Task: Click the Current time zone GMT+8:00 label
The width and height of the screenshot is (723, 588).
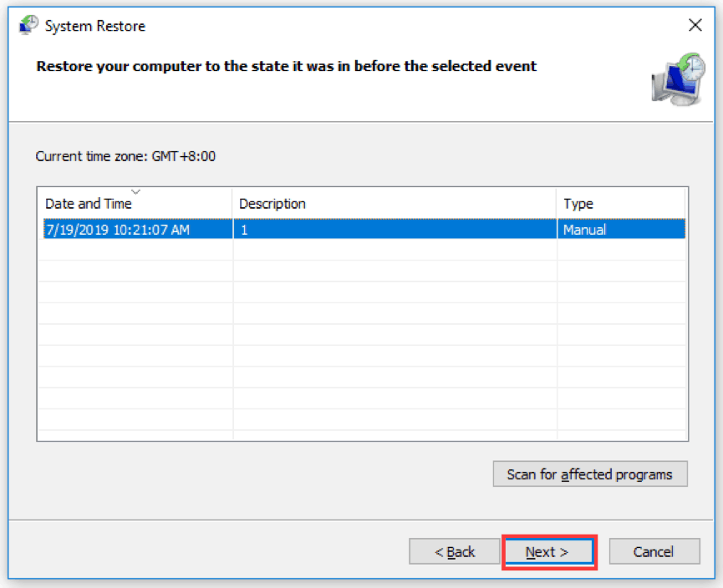Action: click(x=126, y=156)
